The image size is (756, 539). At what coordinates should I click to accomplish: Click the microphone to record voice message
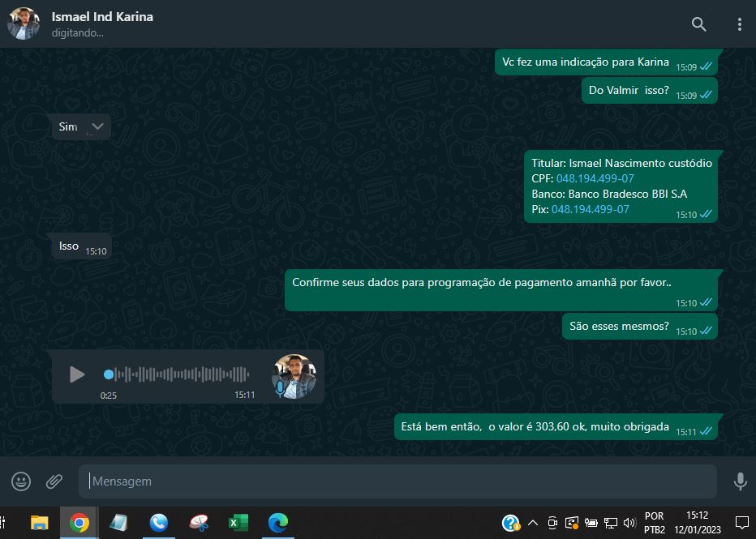click(x=740, y=481)
